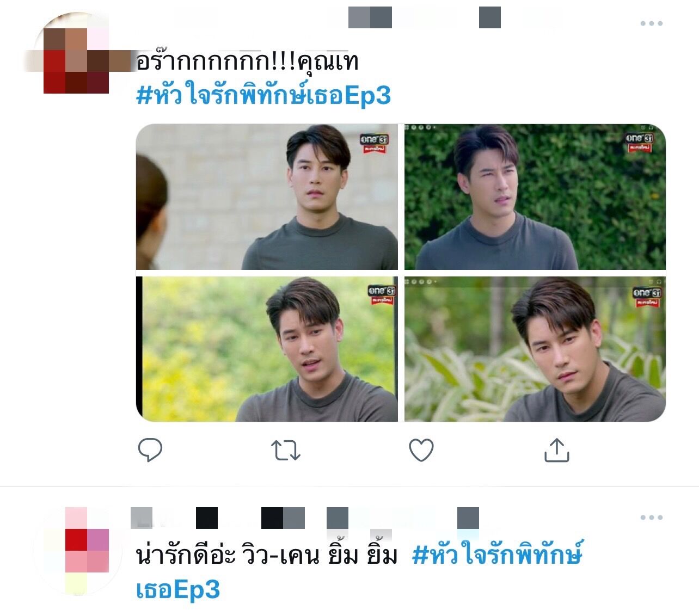This screenshot has height=616, width=699.
Task: Click the reply speech bubble icon
Action: [x=150, y=450]
